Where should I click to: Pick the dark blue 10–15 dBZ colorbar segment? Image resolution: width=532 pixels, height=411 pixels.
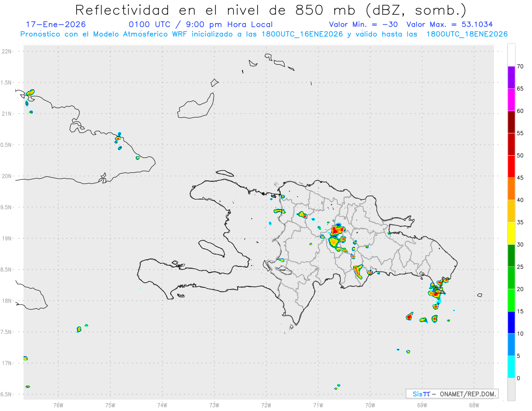511,322
